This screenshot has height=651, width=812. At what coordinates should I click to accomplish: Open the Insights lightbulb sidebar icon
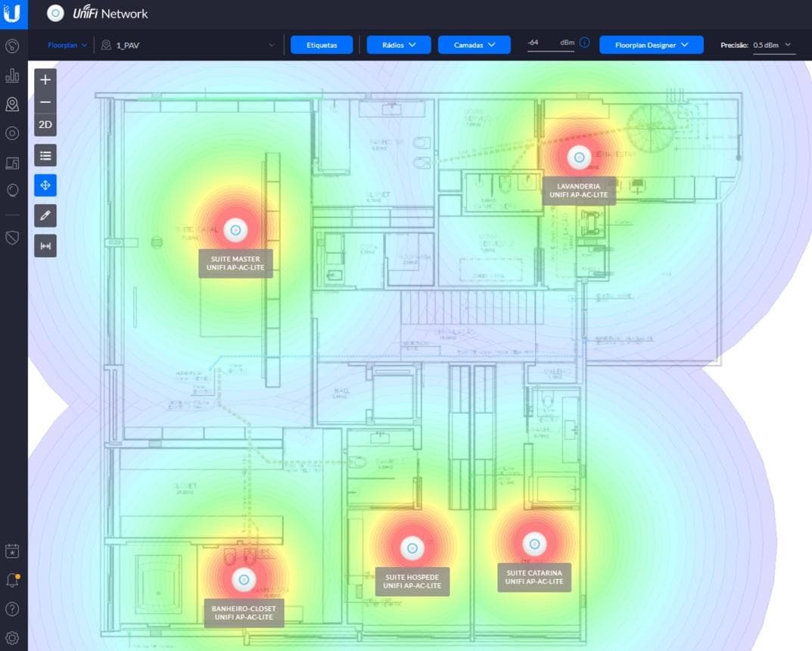12,190
